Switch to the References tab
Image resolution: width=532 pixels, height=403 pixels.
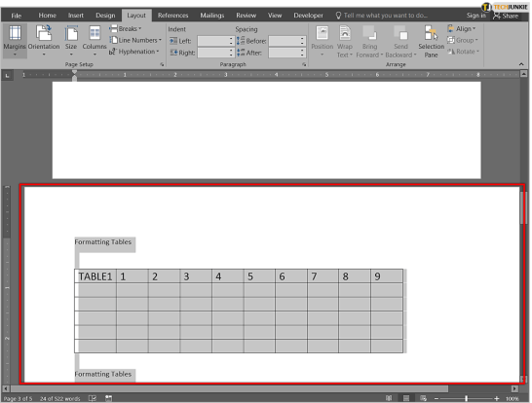pos(172,16)
